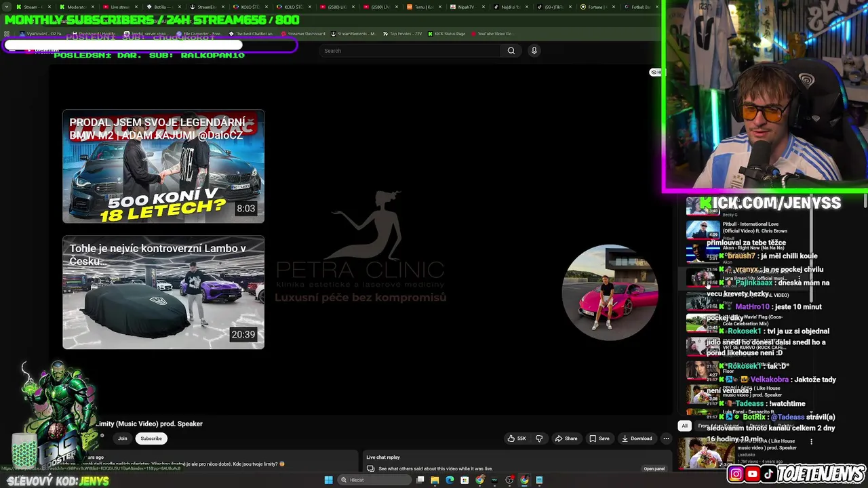Switch to the BotRix browser tab
868x488 pixels.
163,7
